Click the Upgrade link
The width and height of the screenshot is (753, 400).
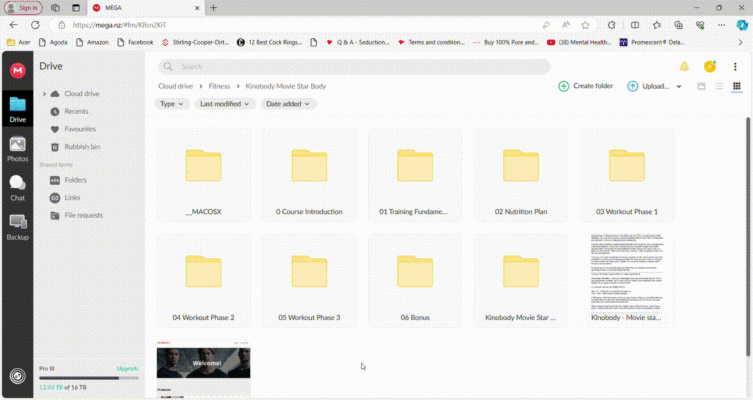[127, 369]
